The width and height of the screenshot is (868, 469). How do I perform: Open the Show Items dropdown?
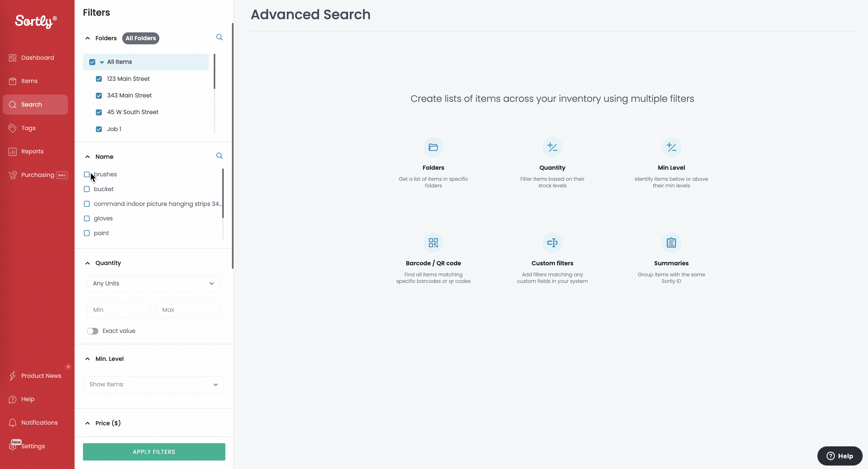coord(153,384)
